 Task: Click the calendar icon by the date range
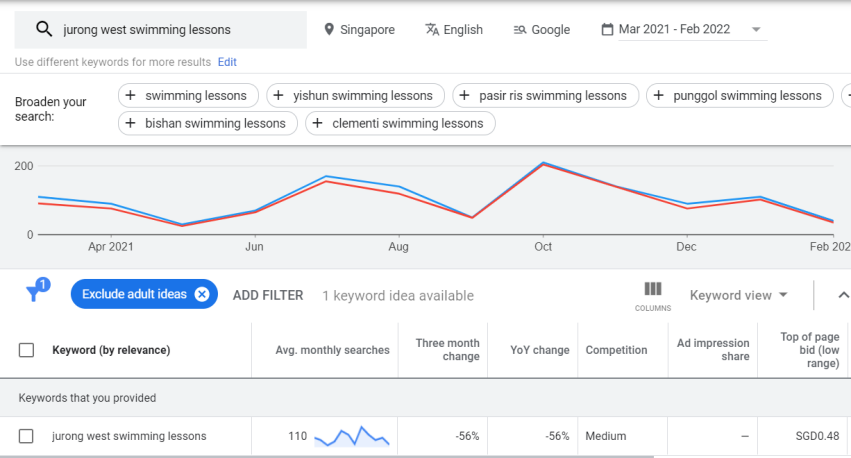(x=607, y=29)
